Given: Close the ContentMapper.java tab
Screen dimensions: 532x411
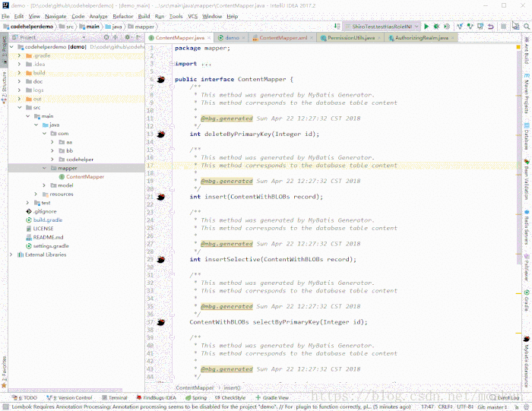Looking at the screenshot, I should pos(209,38).
